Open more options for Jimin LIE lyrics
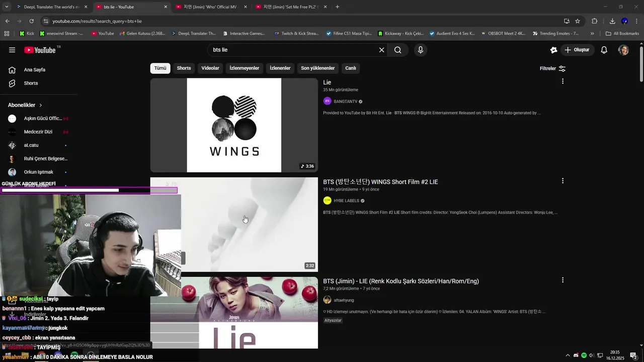This screenshot has width=644, height=362. click(x=562, y=280)
